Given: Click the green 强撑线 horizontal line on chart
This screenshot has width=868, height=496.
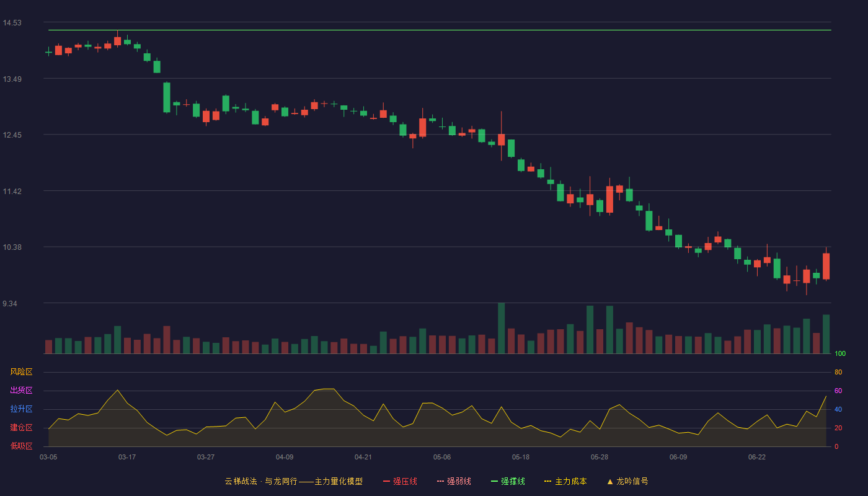Looking at the screenshot, I should (x=440, y=30).
